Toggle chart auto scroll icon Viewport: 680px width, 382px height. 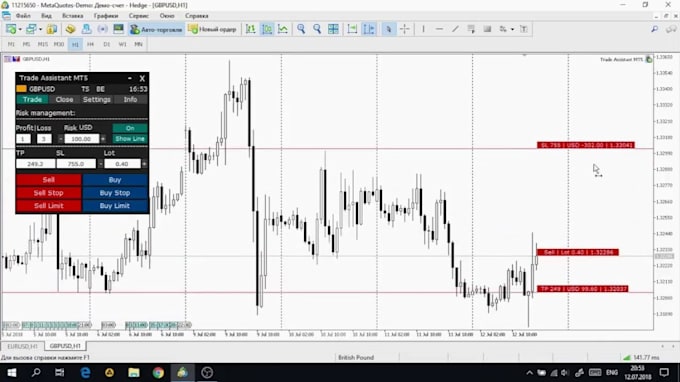(352, 29)
